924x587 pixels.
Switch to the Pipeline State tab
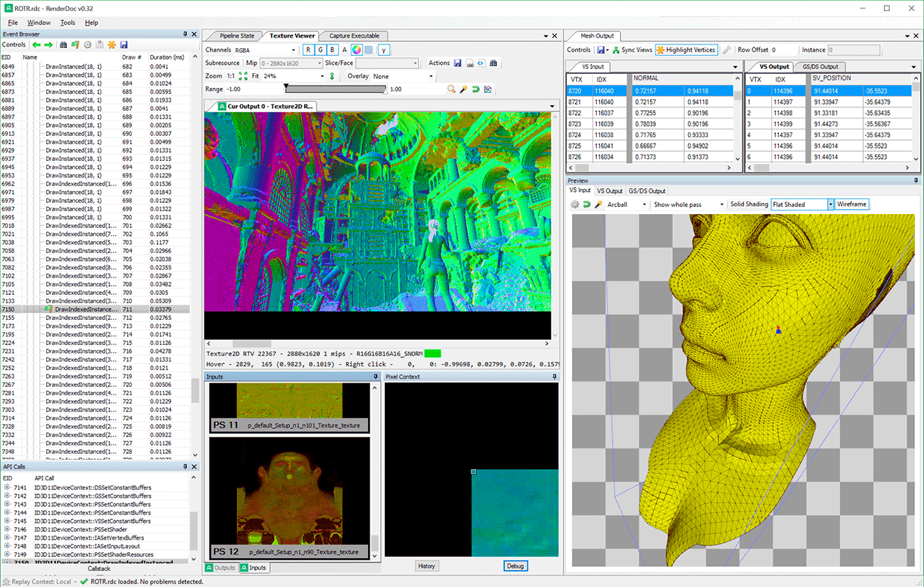pyautogui.click(x=236, y=36)
